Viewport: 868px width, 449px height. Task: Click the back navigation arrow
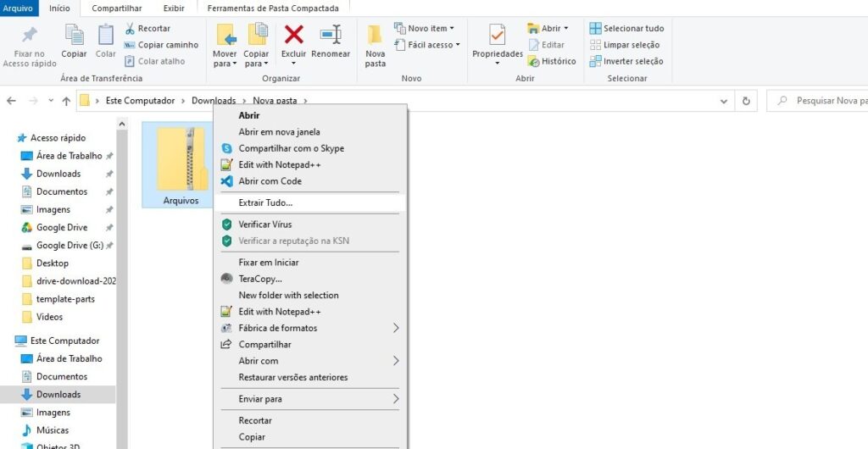[11, 101]
